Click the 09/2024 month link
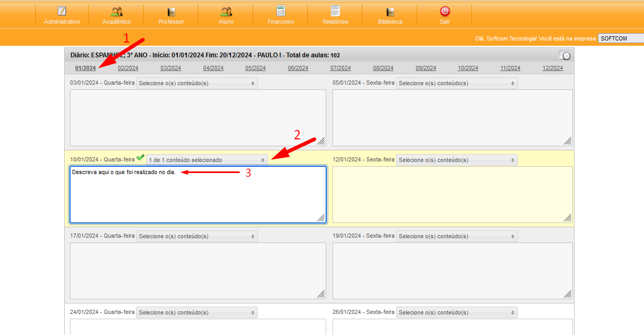 [426, 68]
